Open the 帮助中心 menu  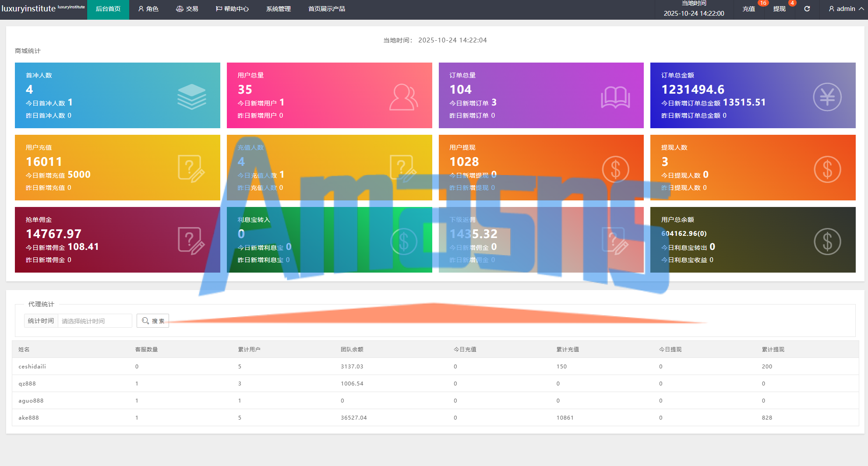tap(232, 9)
